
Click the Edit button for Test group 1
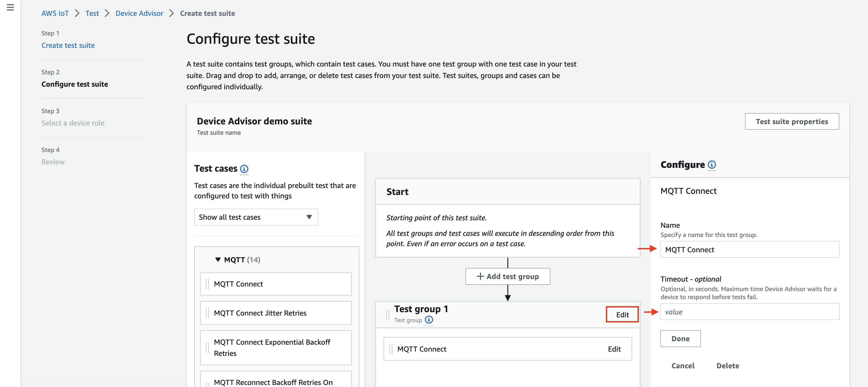[621, 314]
